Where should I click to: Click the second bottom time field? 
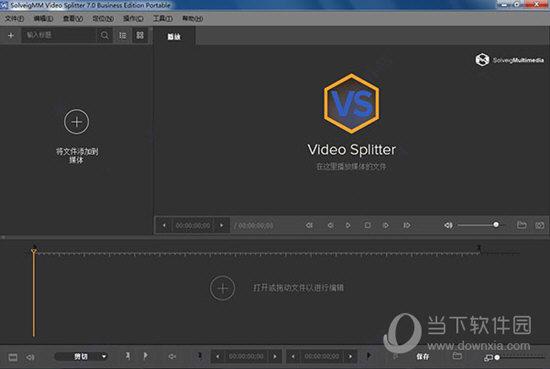point(322,357)
